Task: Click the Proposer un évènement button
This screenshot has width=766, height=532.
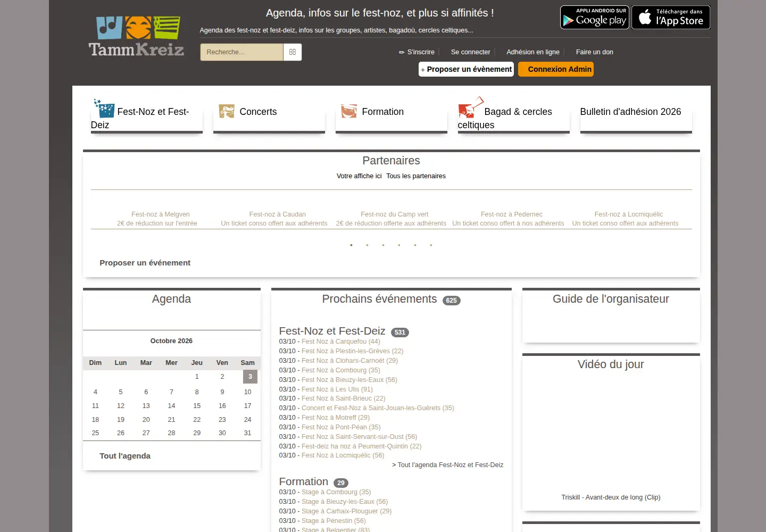Action: click(x=466, y=69)
